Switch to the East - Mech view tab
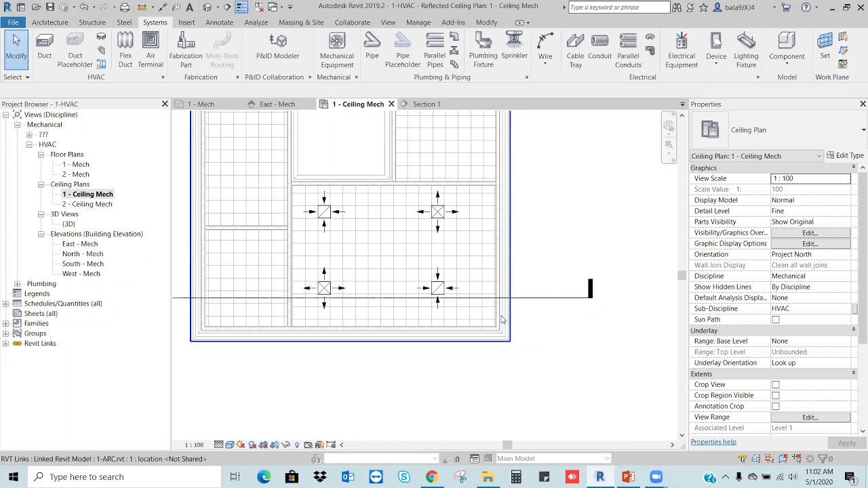Viewport: 868px width, 488px height. point(277,104)
